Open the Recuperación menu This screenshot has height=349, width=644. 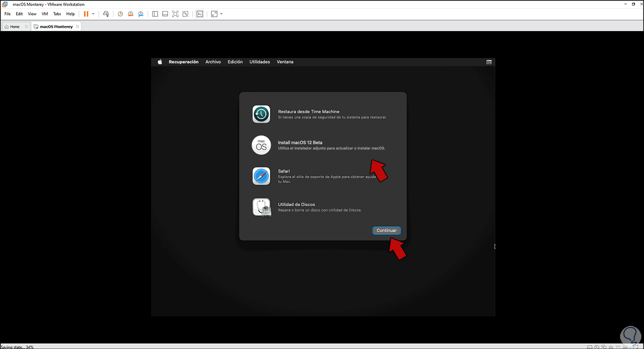coord(184,62)
